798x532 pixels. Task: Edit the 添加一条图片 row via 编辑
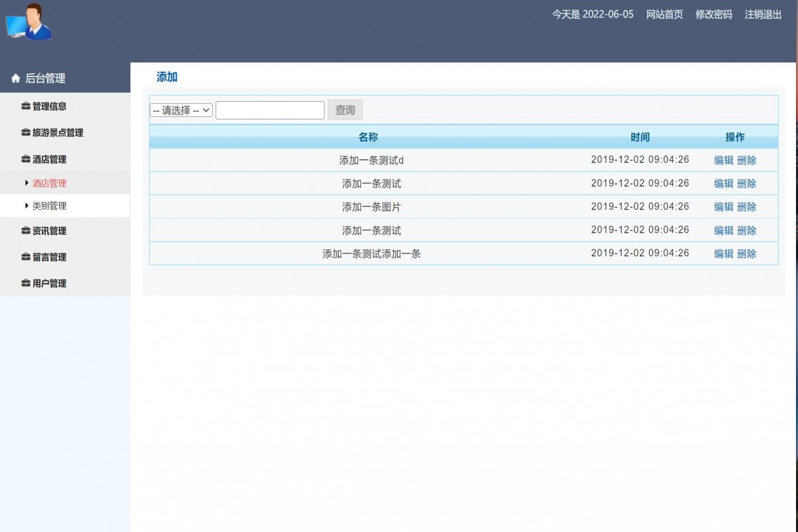coord(724,207)
